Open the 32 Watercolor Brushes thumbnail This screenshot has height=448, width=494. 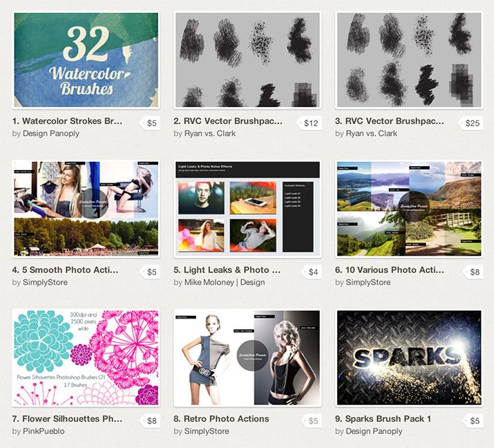click(86, 60)
